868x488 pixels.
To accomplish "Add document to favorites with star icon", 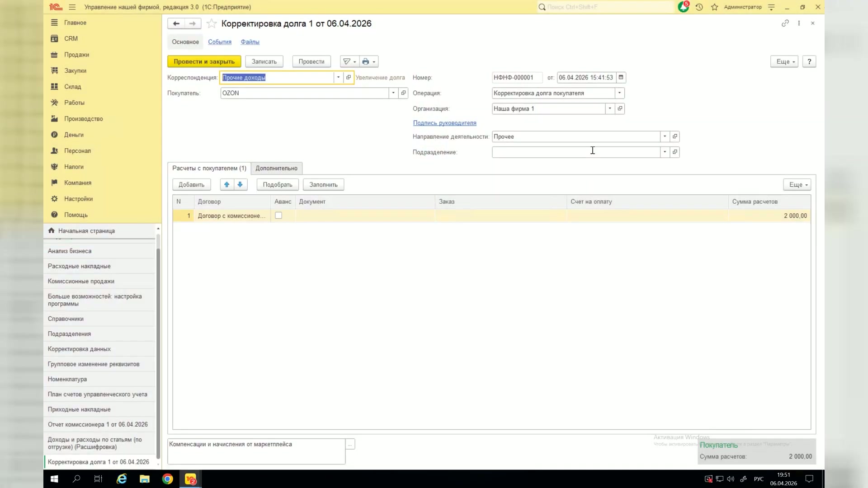I will 211,23.
